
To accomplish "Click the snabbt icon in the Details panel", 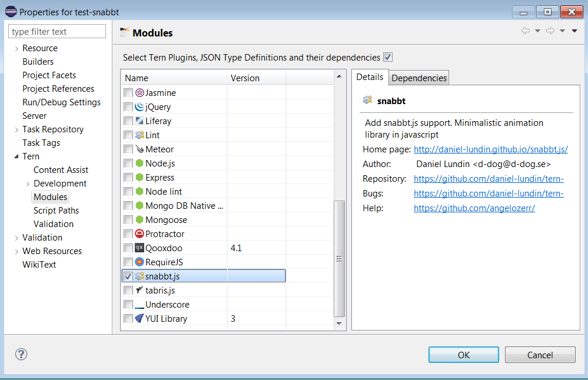I will (366, 101).
